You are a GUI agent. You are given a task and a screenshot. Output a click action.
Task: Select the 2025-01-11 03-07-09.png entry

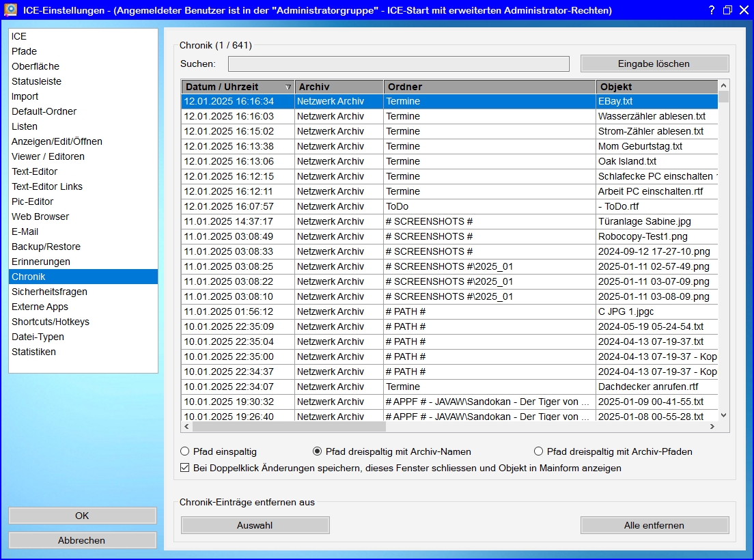657,281
